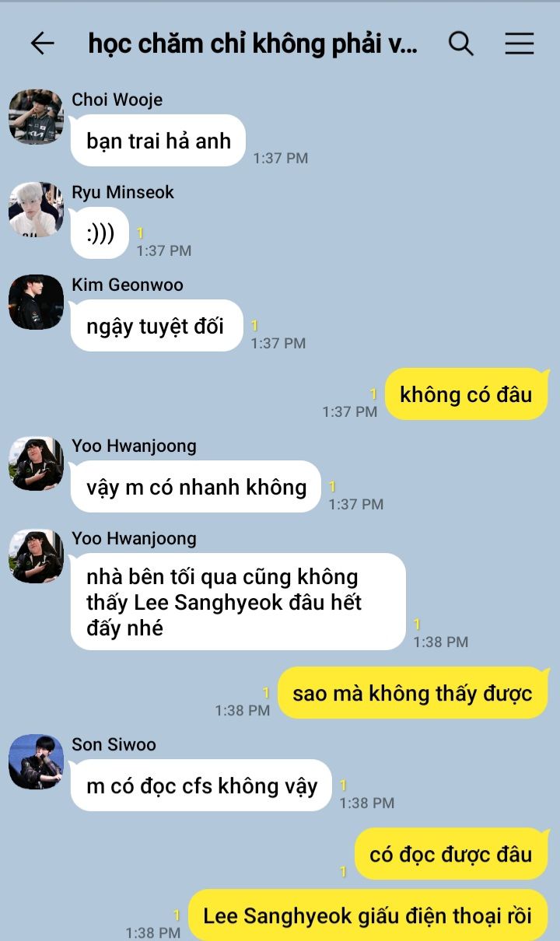Tap the sender name 'Choi Wooje'
The image size is (560, 941).
tap(117, 100)
